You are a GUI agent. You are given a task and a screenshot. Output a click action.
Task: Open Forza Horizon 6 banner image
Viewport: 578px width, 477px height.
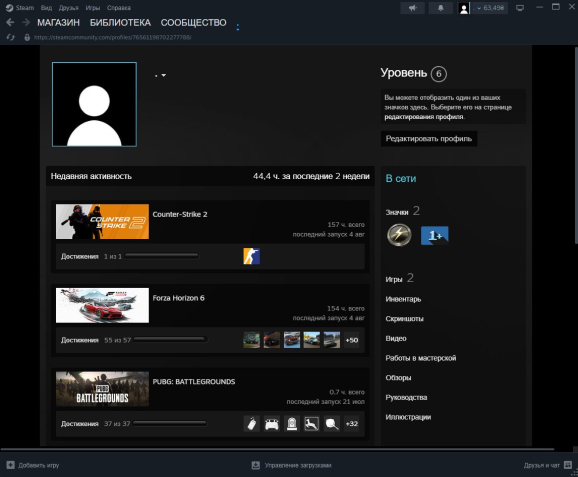(102, 305)
